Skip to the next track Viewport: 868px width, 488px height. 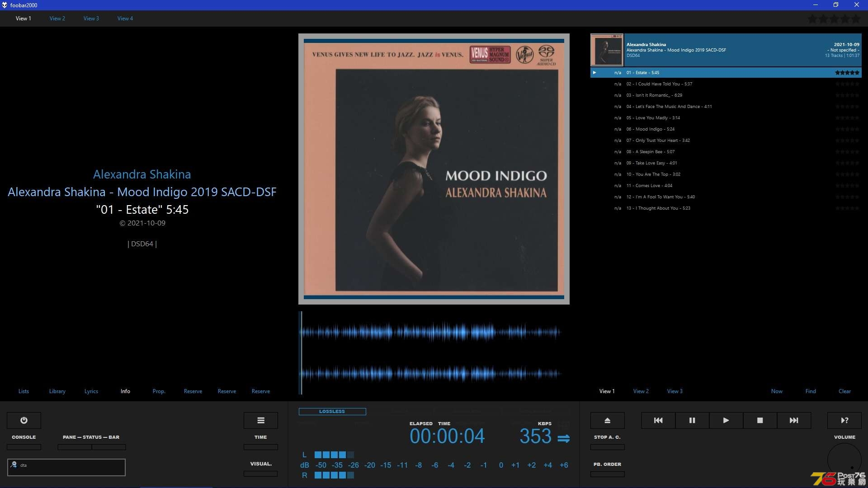794,420
